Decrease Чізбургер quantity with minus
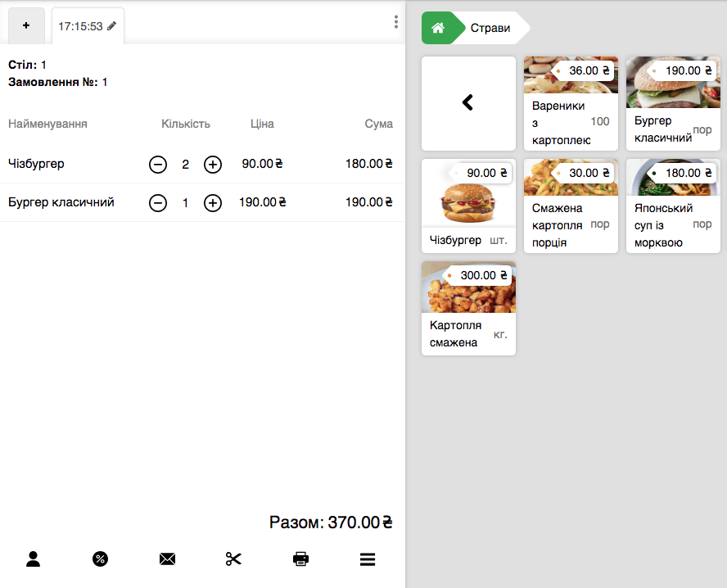 [158, 165]
